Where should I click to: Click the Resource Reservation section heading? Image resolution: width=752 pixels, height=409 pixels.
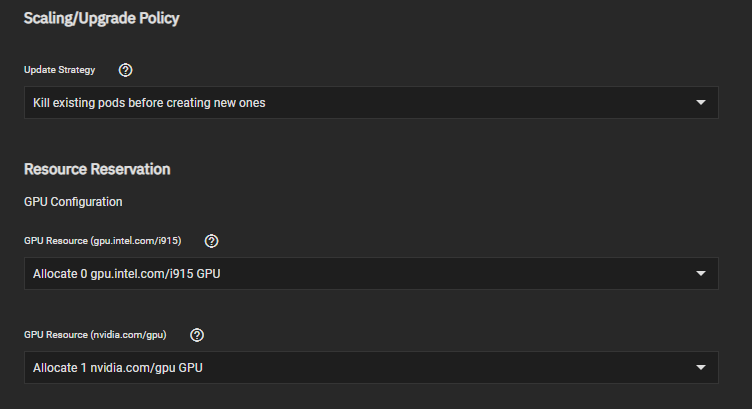(97, 168)
